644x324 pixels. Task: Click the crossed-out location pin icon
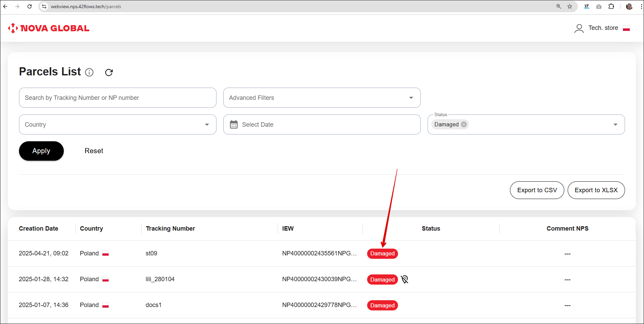pos(404,280)
